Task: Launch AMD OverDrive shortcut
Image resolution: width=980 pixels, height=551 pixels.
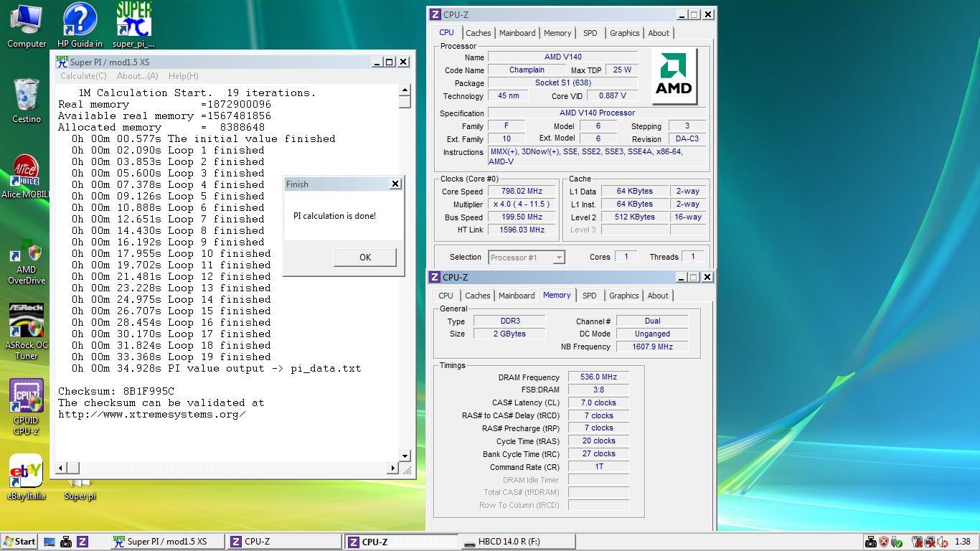Action: 27,261
